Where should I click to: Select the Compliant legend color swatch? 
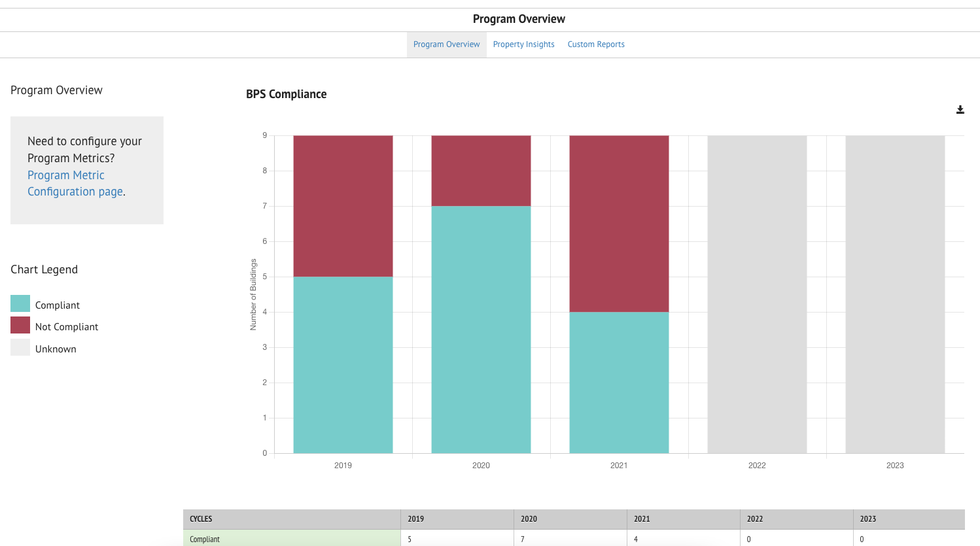click(x=19, y=303)
